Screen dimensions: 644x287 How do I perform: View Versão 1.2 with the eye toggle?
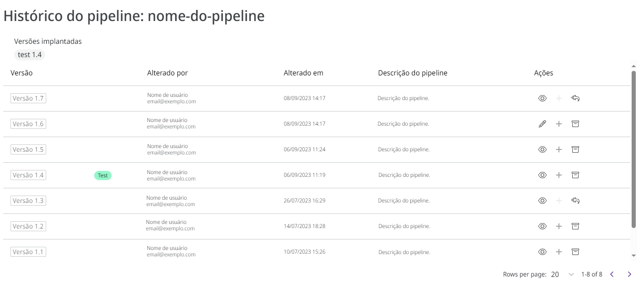(x=542, y=226)
